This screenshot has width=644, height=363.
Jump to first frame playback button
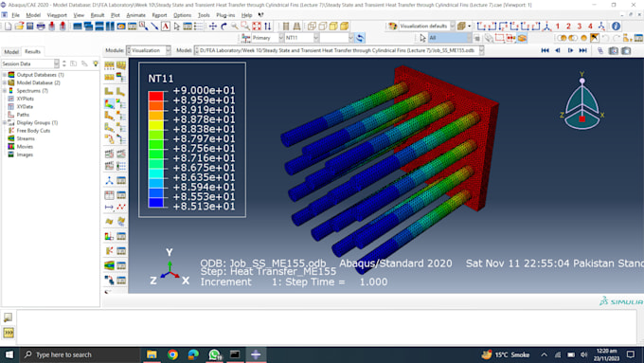(545, 50)
